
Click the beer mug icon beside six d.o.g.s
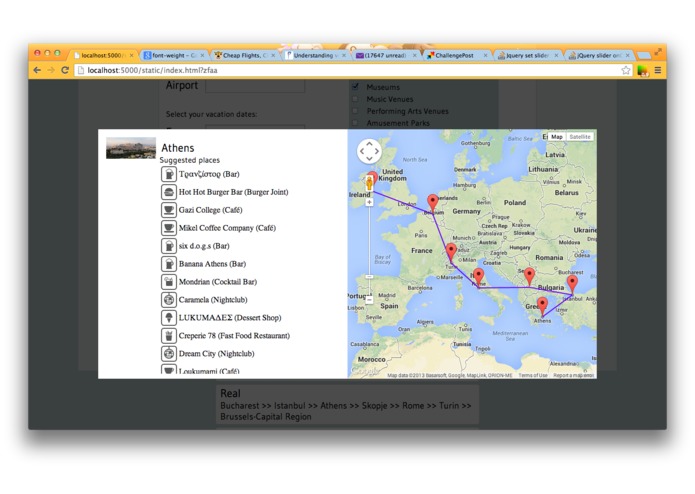click(x=168, y=246)
